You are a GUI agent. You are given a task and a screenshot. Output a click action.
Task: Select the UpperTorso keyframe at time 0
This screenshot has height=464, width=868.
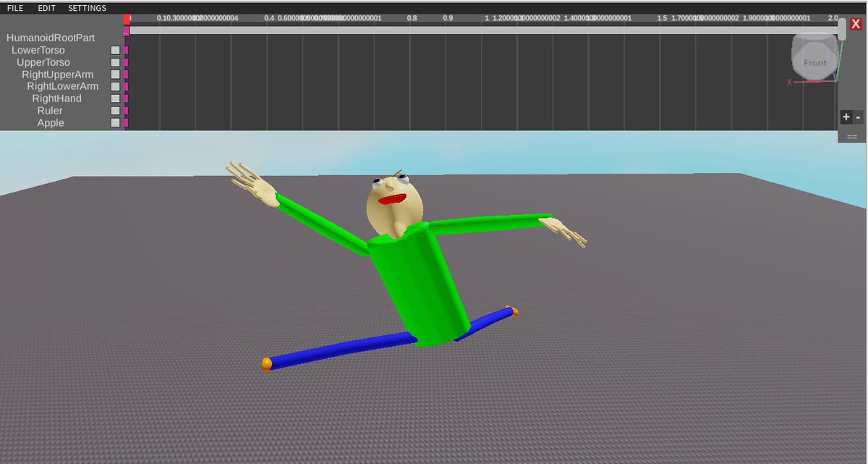(125, 62)
